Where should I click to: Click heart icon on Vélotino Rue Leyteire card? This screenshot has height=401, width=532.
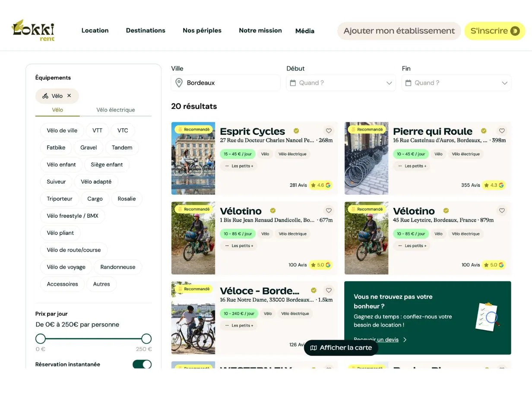coord(502,211)
